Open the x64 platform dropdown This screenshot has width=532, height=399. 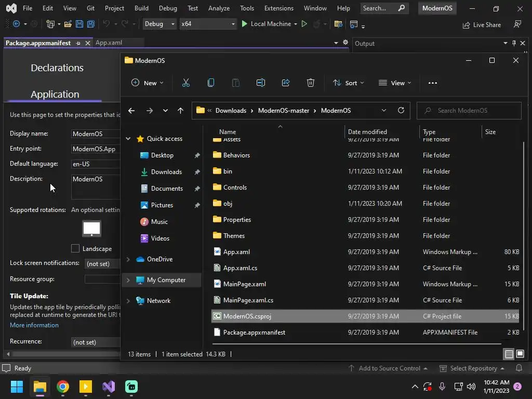click(x=208, y=24)
